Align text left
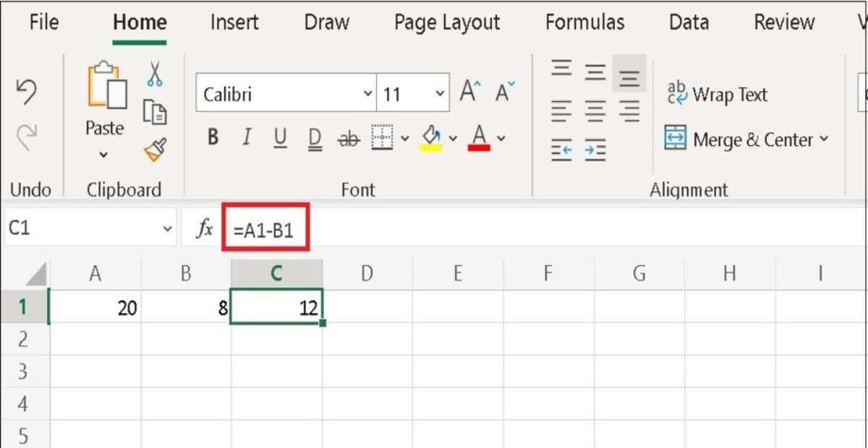Viewport: 868px width, 448px height. tap(561, 111)
